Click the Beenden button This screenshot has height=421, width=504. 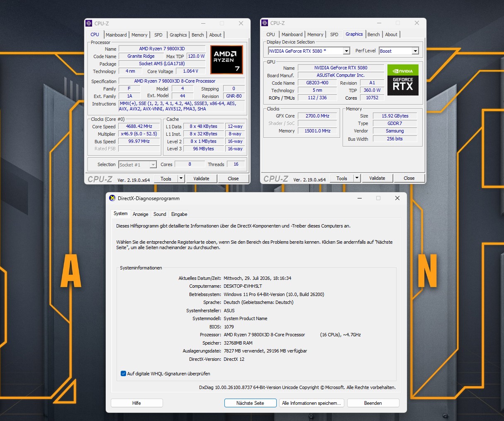point(373,403)
